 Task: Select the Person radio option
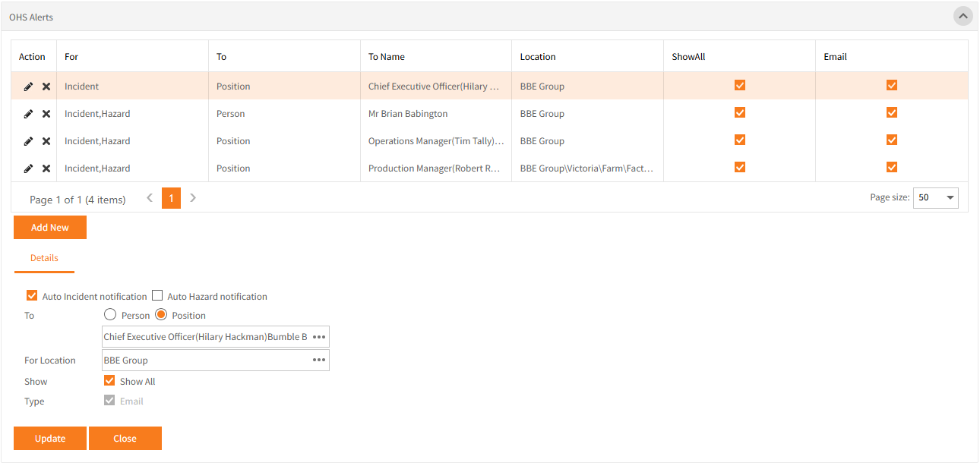tap(110, 315)
